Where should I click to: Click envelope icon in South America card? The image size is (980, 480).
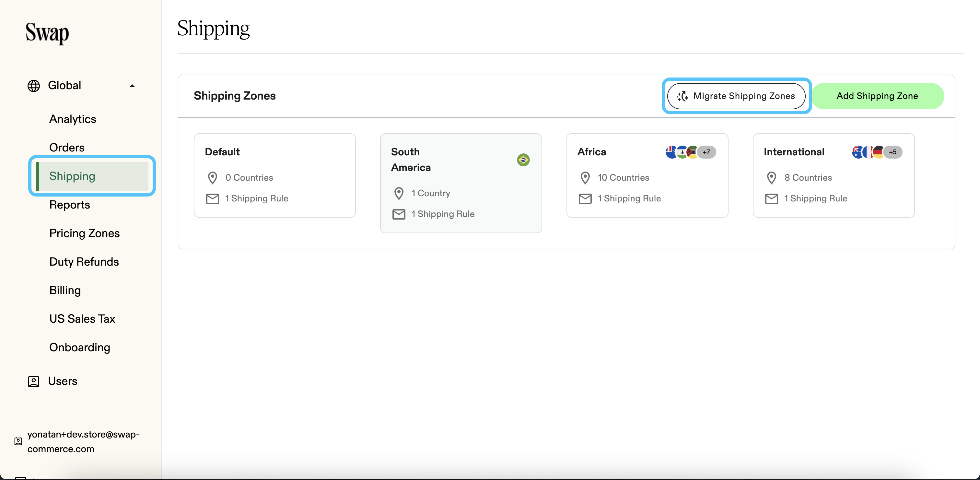[399, 214]
